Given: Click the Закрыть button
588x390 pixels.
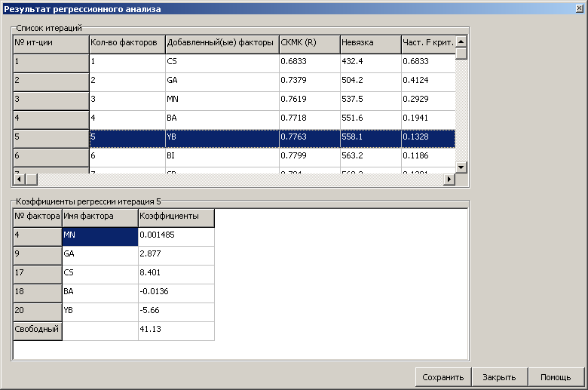Looking at the screenshot, I should [x=499, y=377].
